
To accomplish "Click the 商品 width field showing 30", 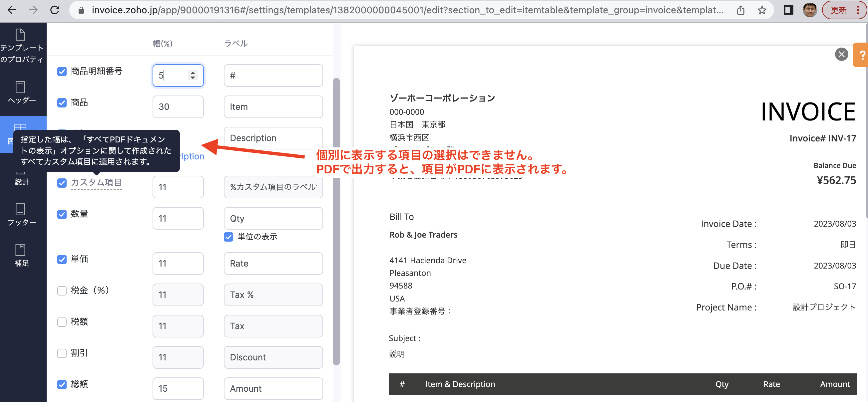I will point(178,107).
